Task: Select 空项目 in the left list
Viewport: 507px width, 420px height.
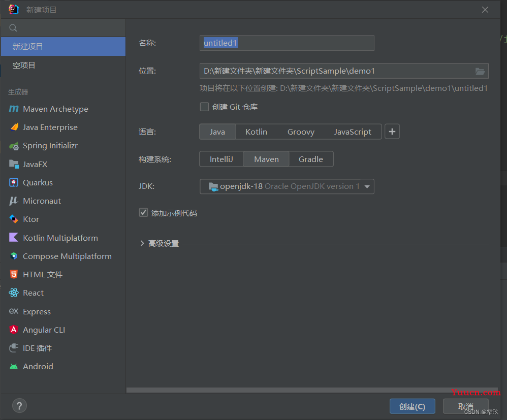Action: (24, 66)
